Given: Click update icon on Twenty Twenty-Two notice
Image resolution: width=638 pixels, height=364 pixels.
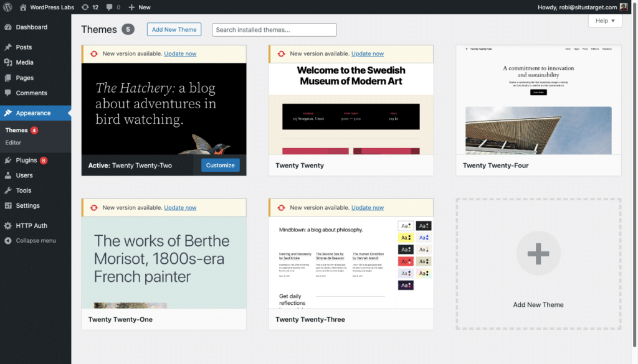Looking at the screenshot, I should pos(94,54).
